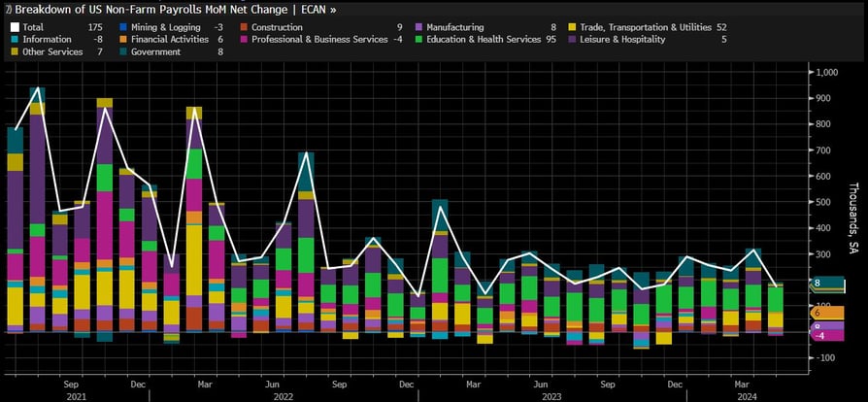Select the 2024 year label on the timeline
868x402 pixels.
pyautogui.click(x=748, y=394)
